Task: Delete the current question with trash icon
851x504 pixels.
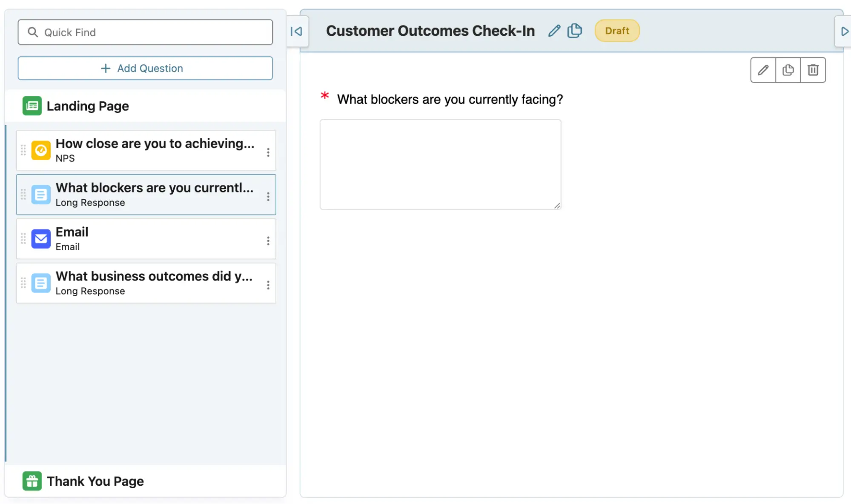Action: point(813,70)
